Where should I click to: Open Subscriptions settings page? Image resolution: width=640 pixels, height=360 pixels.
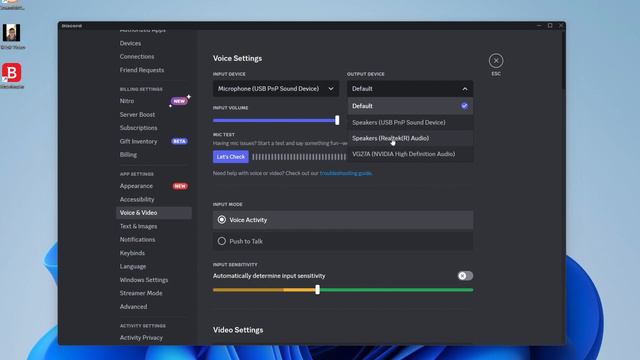(x=138, y=128)
